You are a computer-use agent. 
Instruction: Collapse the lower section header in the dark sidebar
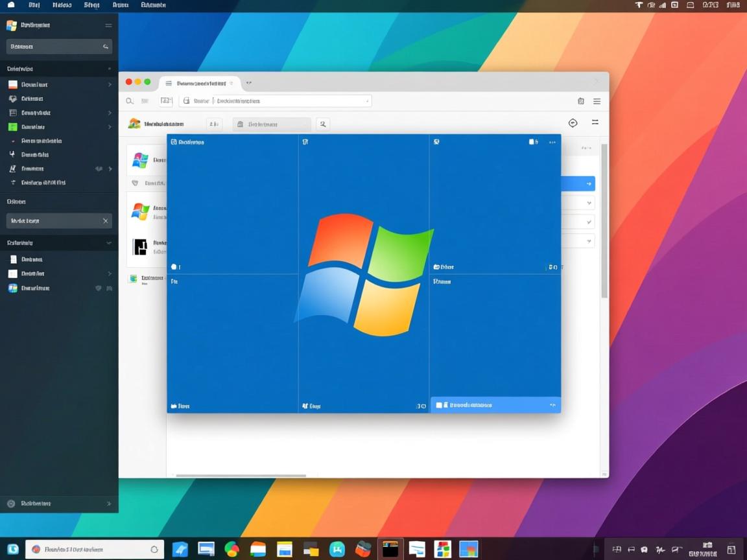coord(108,242)
